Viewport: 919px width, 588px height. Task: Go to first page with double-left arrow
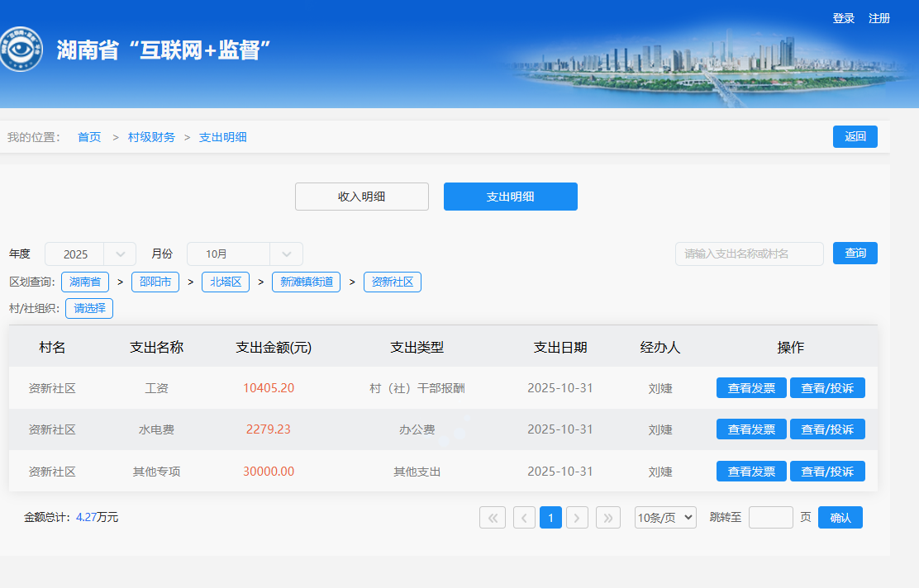click(493, 518)
